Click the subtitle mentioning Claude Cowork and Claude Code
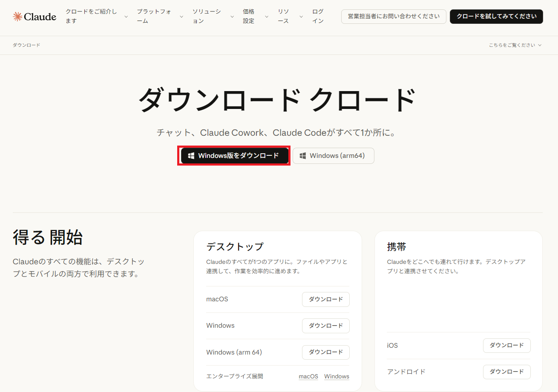Screen dimensions: 558x392 pyautogui.click(x=277, y=133)
